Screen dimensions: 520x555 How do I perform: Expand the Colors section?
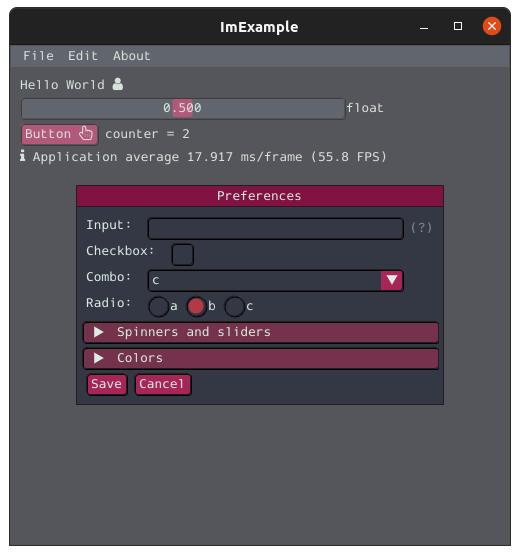tap(261, 359)
